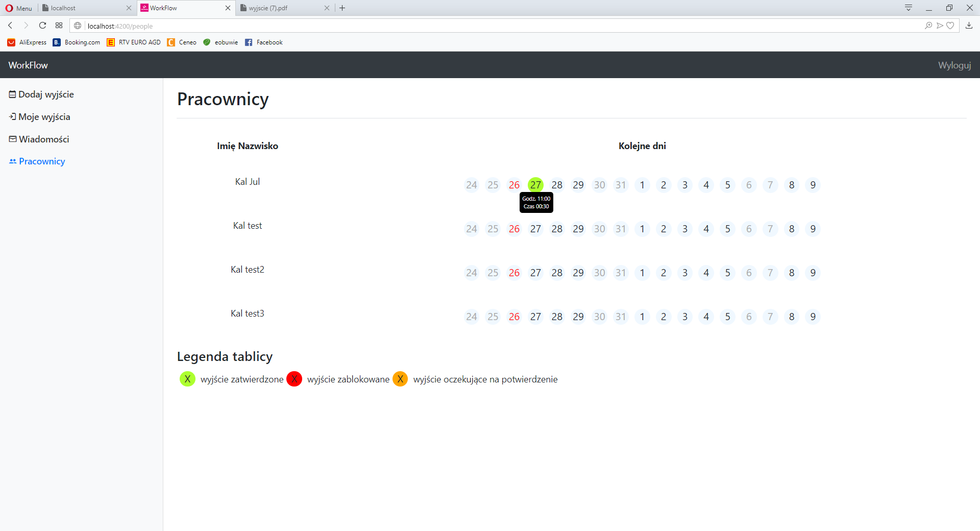The height and width of the screenshot is (531, 980).
Task: Select day 1 in Kal test2 row
Action: (x=642, y=273)
